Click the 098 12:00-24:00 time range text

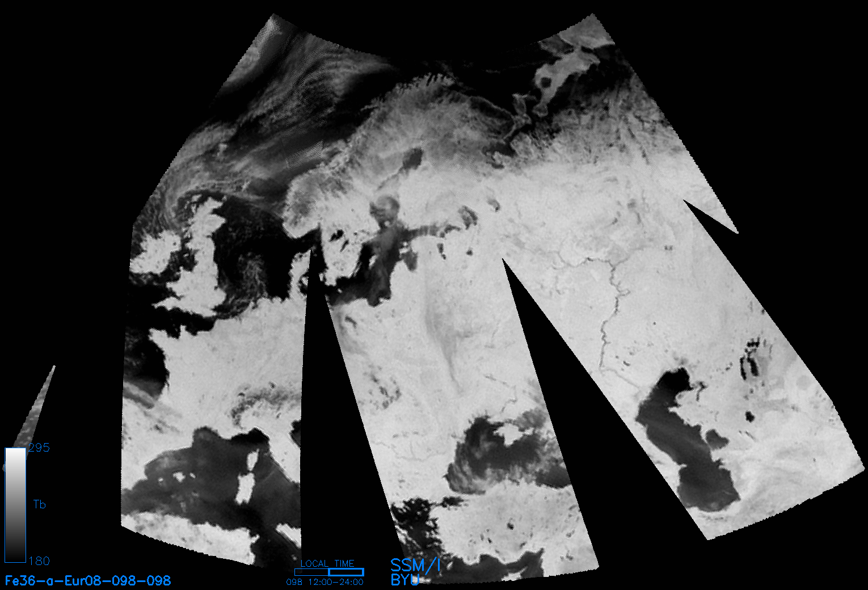(x=325, y=582)
